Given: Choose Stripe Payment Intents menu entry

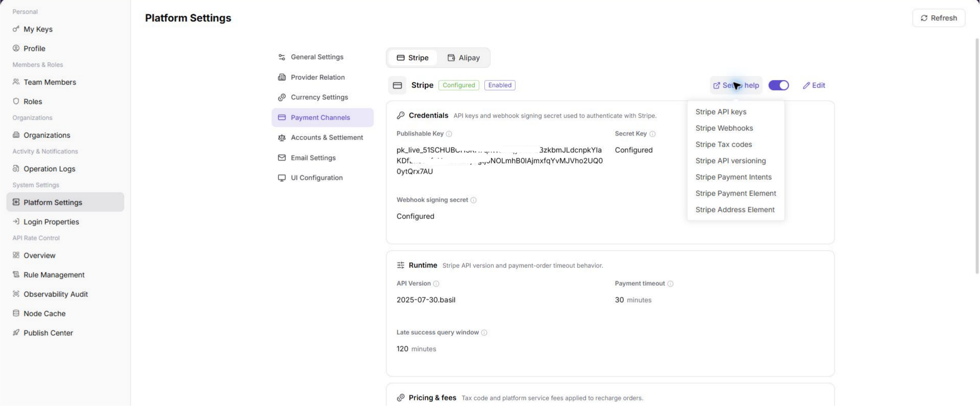Looking at the screenshot, I should 733,177.
